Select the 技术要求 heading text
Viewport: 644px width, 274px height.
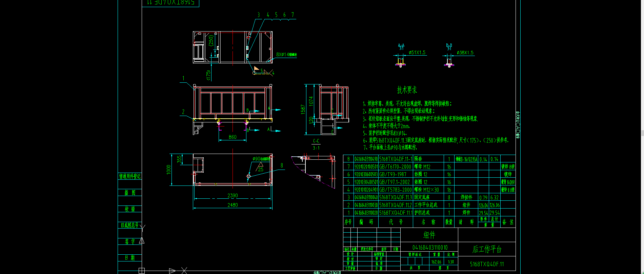click(407, 90)
